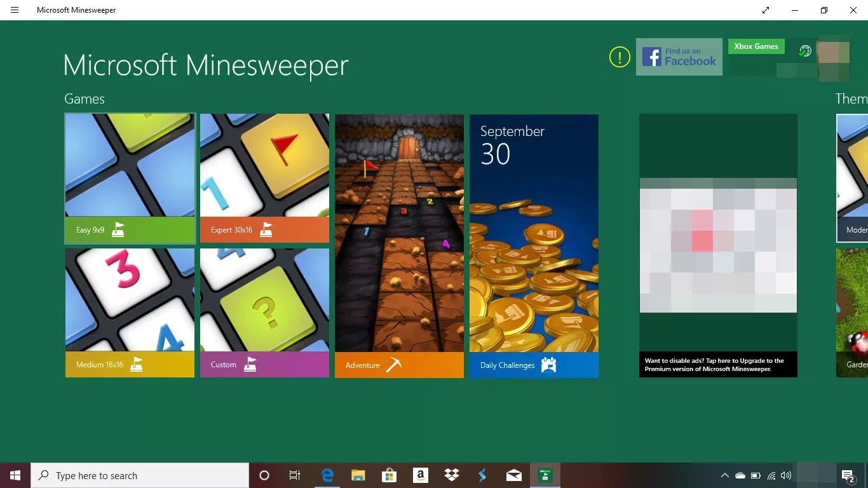Screen dimensions: 868x488
Task: Open the hamburger menu in Minesweeper
Action: click(15, 10)
